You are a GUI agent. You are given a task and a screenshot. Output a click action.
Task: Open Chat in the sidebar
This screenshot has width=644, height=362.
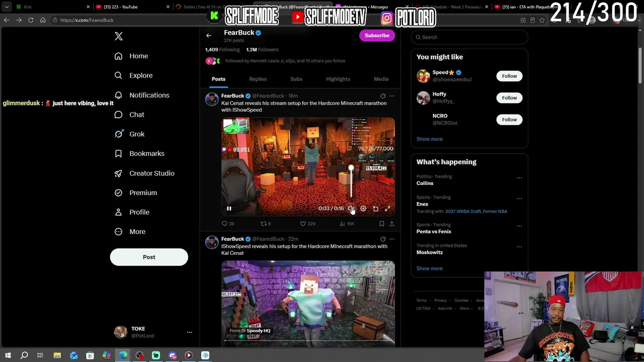(129, 115)
